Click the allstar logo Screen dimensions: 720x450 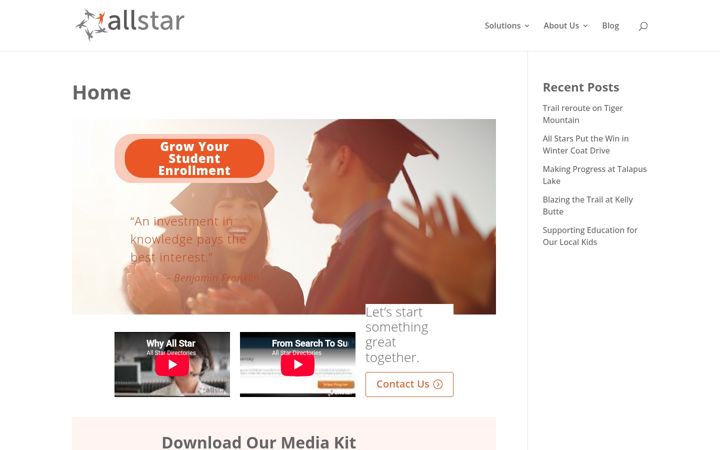130,24
